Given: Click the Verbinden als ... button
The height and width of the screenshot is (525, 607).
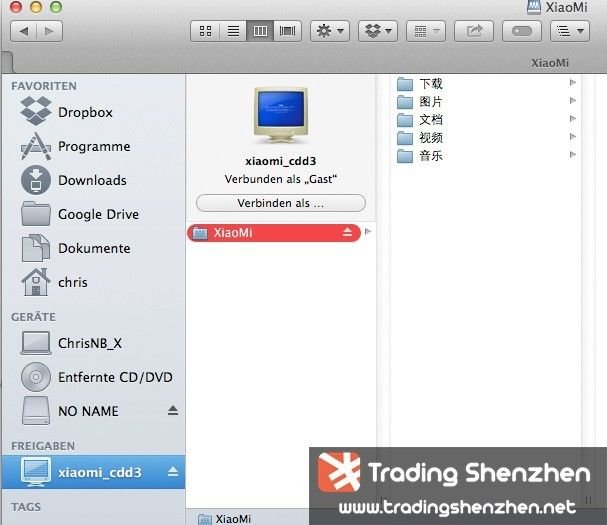Looking at the screenshot, I should [281, 203].
